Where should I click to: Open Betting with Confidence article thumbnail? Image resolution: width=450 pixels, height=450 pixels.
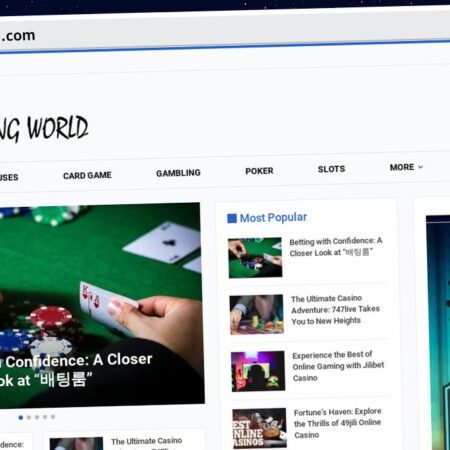tap(255, 258)
